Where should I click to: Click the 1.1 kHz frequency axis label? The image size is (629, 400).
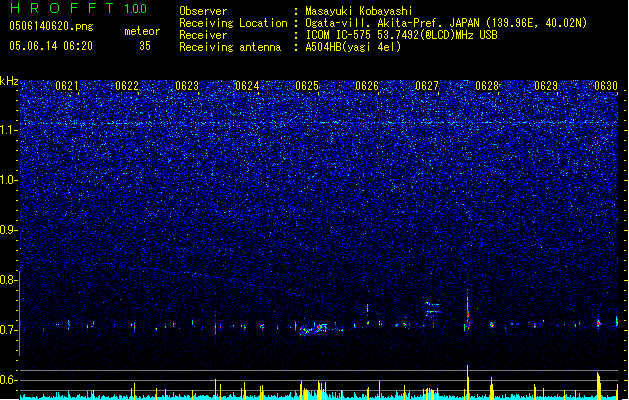(9, 130)
